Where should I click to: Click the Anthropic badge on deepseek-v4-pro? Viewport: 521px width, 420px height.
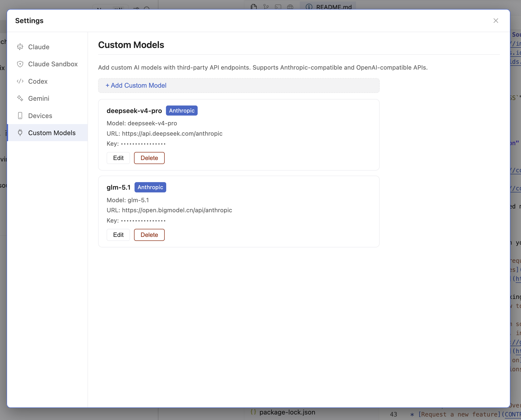(x=182, y=111)
